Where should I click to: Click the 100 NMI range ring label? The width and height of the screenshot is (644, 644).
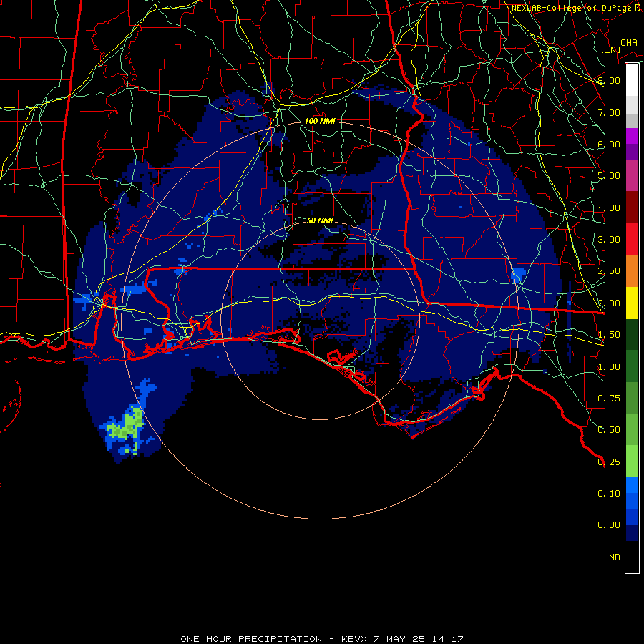click(x=320, y=121)
